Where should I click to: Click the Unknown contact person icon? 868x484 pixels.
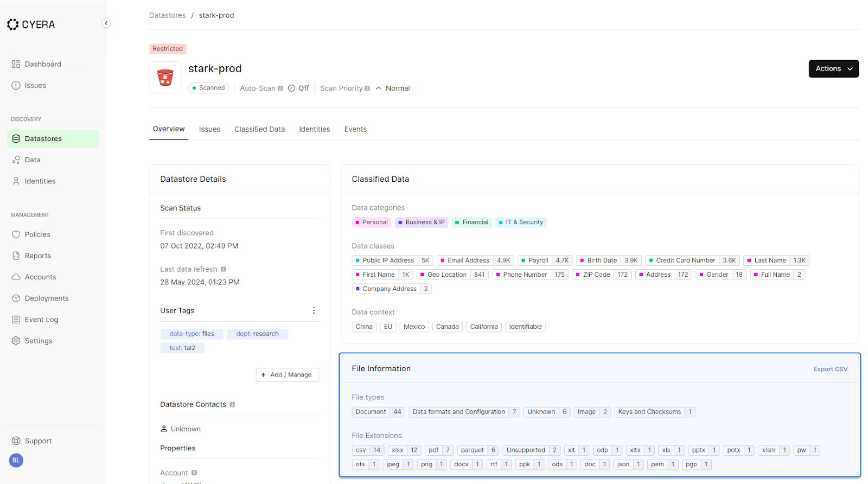164,429
